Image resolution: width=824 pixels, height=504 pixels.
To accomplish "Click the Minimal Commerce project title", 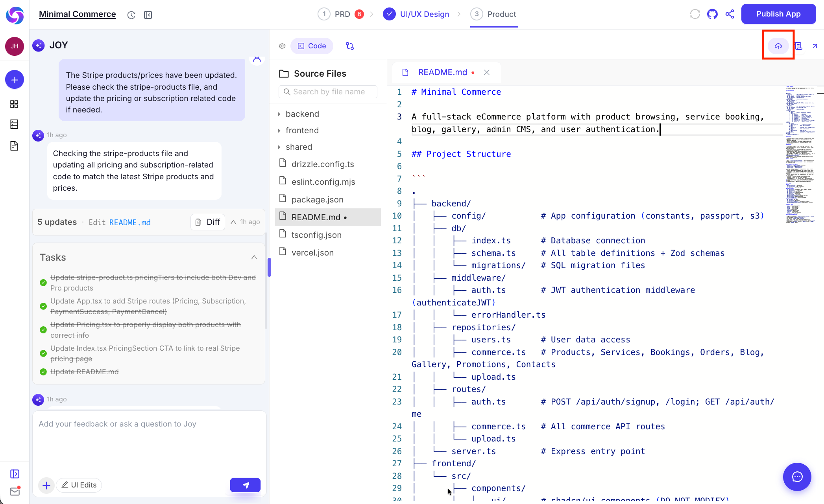I will tap(78, 14).
